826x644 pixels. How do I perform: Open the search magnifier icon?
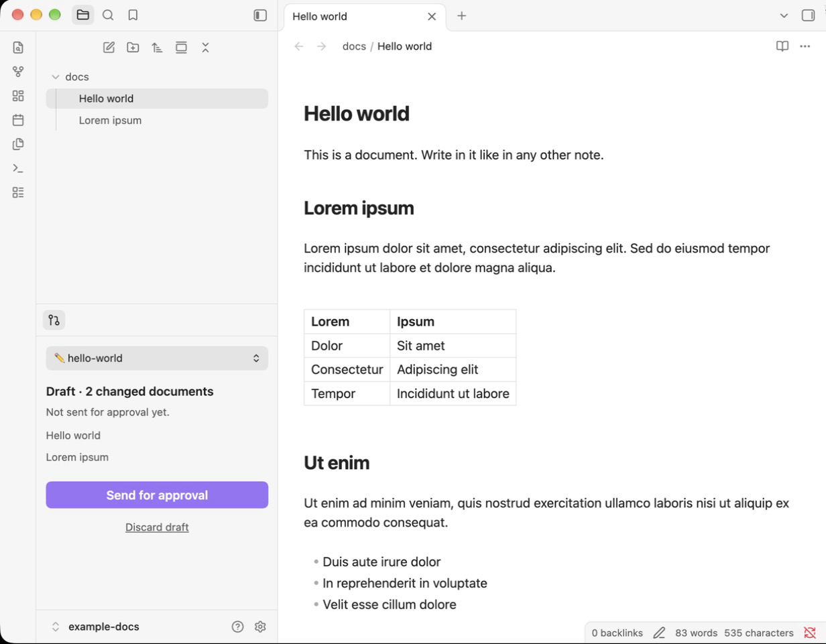pos(108,15)
